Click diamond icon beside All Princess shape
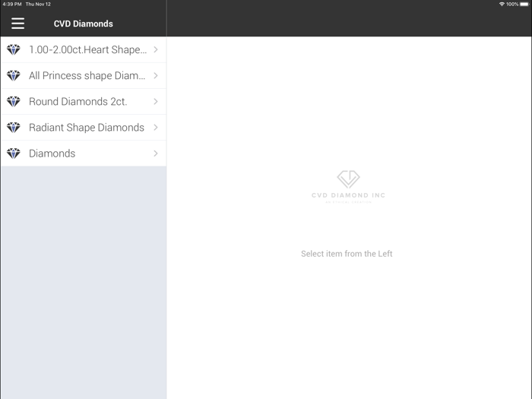This screenshot has height=399, width=532. (x=14, y=75)
